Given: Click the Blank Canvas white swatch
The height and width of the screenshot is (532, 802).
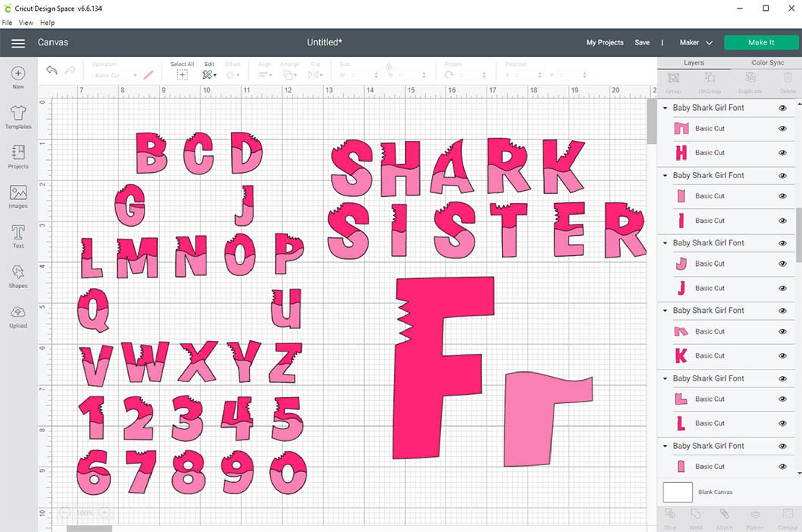Looking at the screenshot, I should 677,492.
